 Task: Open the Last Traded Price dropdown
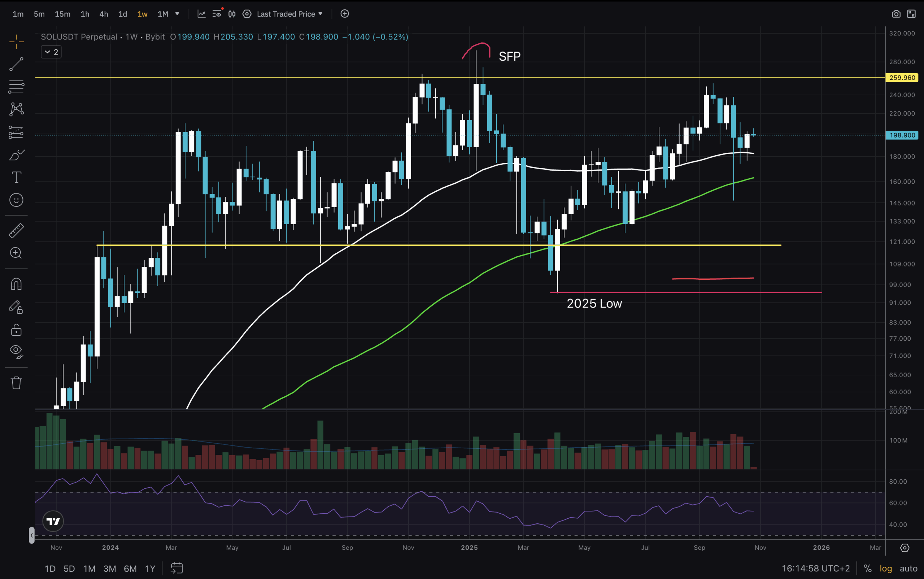tap(289, 14)
